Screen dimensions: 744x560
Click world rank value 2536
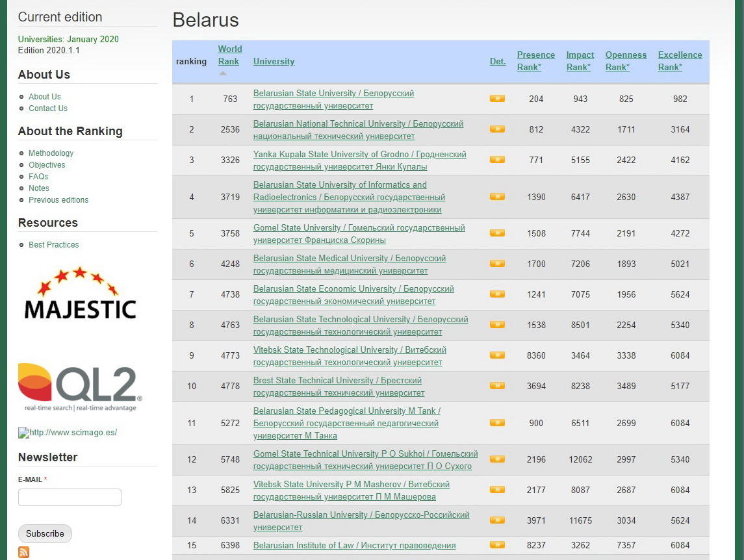pos(230,129)
